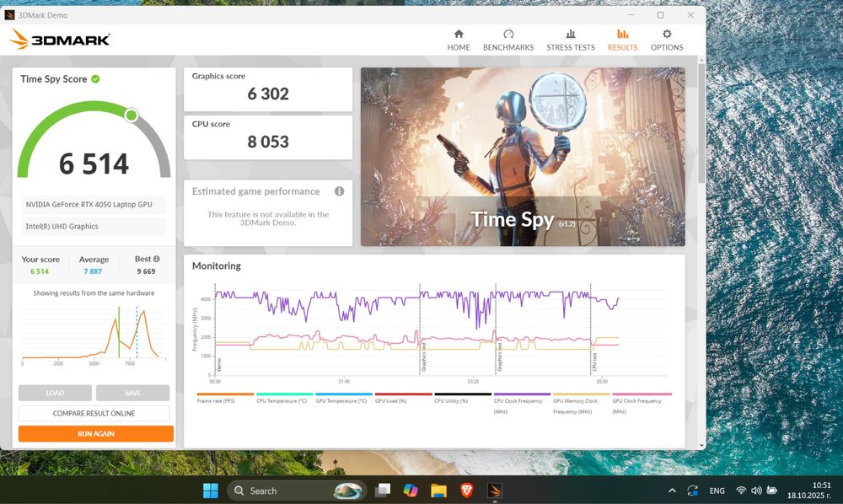Image resolution: width=843 pixels, height=504 pixels.
Task: Click the 3DMark taskbar icon
Action: click(x=495, y=491)
